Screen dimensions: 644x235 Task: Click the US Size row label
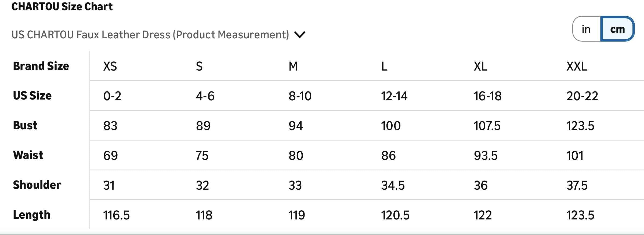[x=32, y=96]
